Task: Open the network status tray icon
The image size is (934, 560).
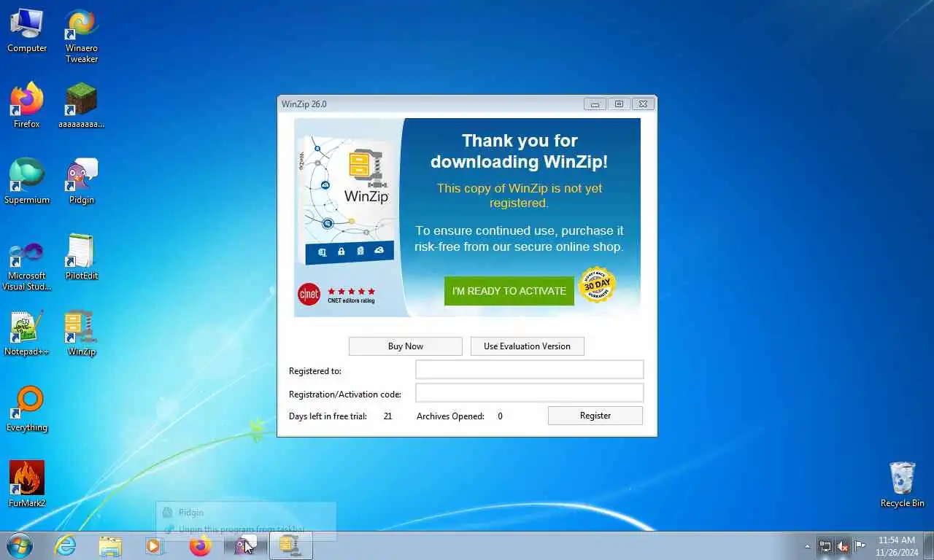Action: (825, 545)
